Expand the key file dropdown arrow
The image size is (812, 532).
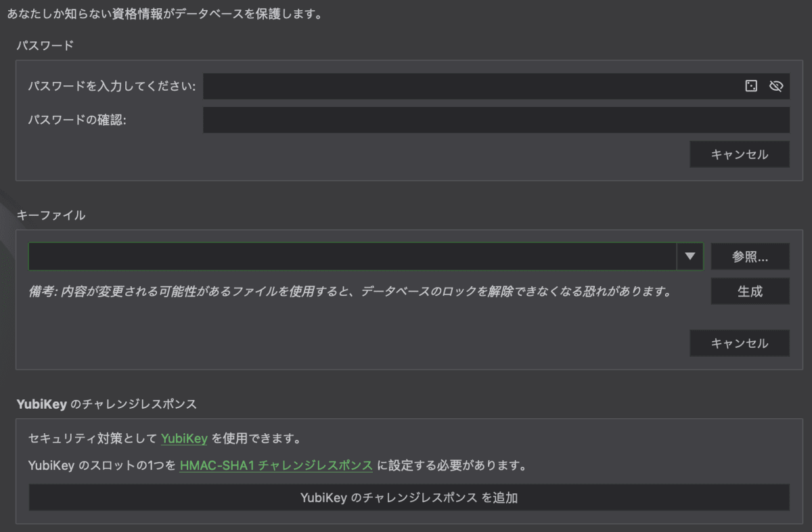690,257
